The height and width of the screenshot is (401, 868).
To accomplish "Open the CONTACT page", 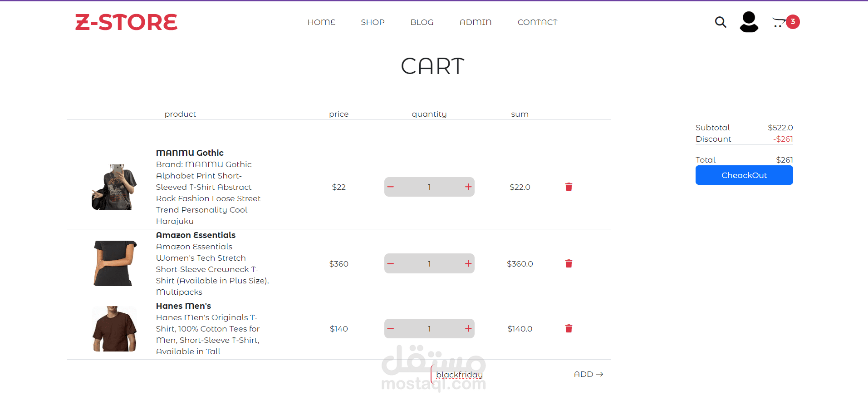I will pyautogui.click(x=537, y=22).
